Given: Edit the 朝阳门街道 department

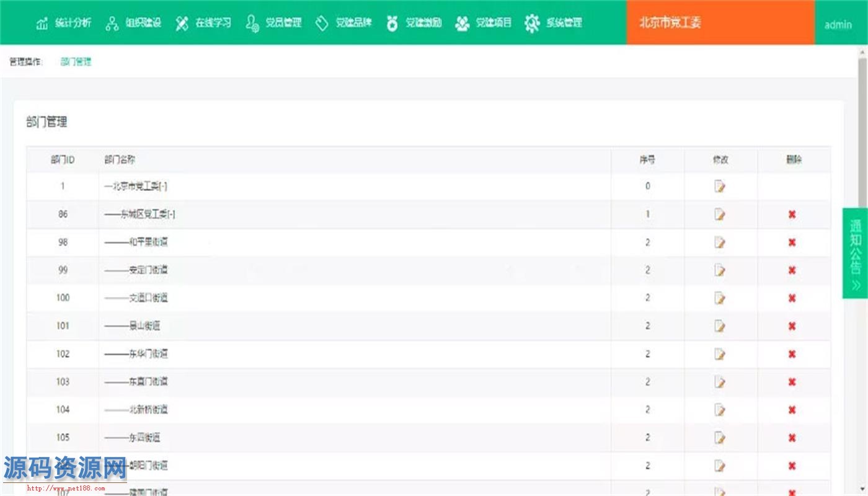Looking at the screenshot, I should tap(720, 466).
